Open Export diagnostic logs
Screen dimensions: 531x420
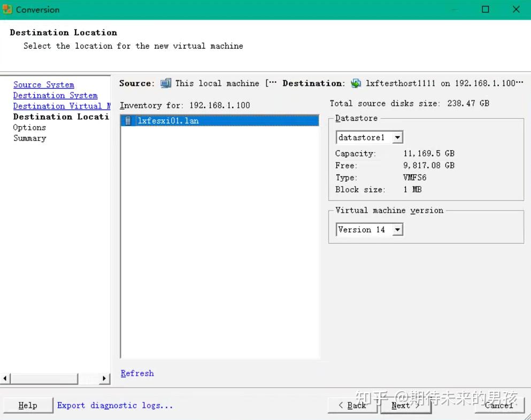[x=116, y=405]
